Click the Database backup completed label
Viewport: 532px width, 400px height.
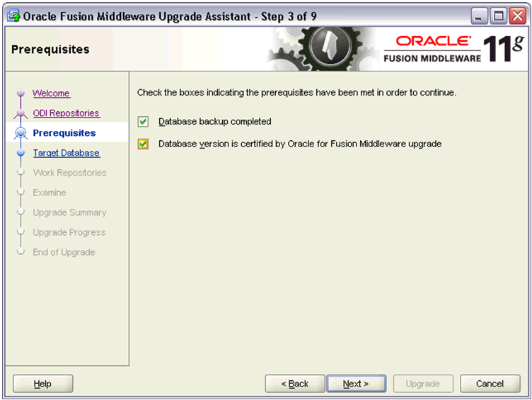[x=215, y=122]
